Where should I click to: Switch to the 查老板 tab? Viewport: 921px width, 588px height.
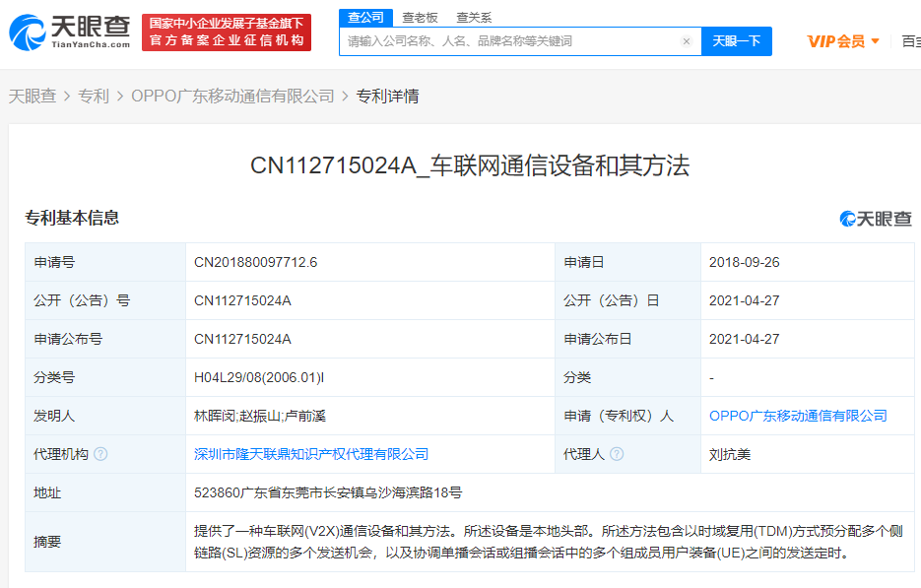(420, 18)
